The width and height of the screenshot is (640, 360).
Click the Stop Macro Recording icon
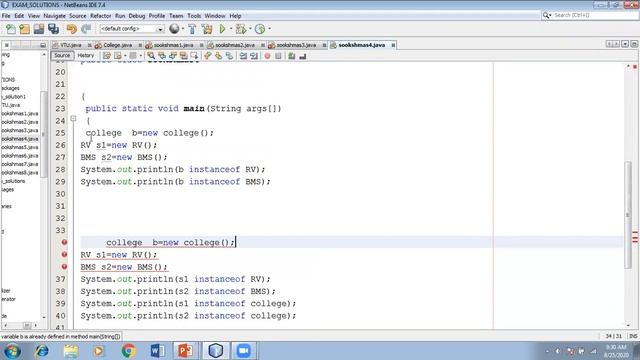(278, 56)
